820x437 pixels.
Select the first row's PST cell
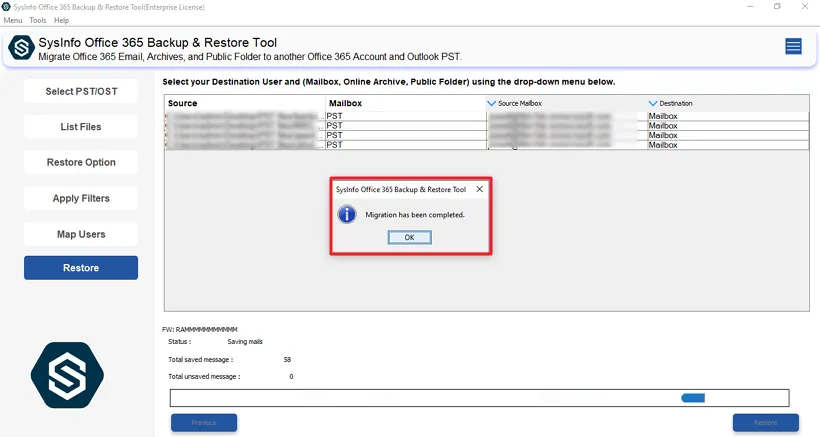coord(406,116)
